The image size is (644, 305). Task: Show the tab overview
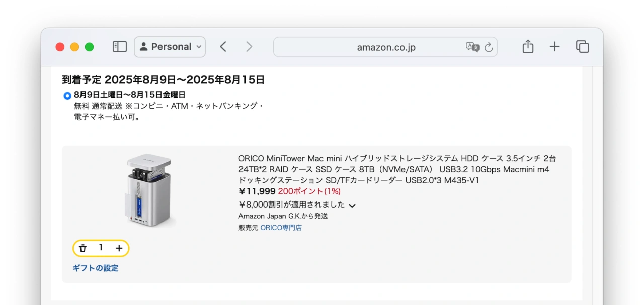pos(582,46)
